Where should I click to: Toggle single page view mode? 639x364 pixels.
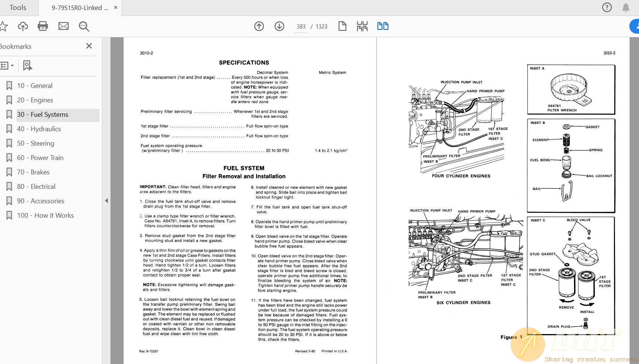click(342, 26)
